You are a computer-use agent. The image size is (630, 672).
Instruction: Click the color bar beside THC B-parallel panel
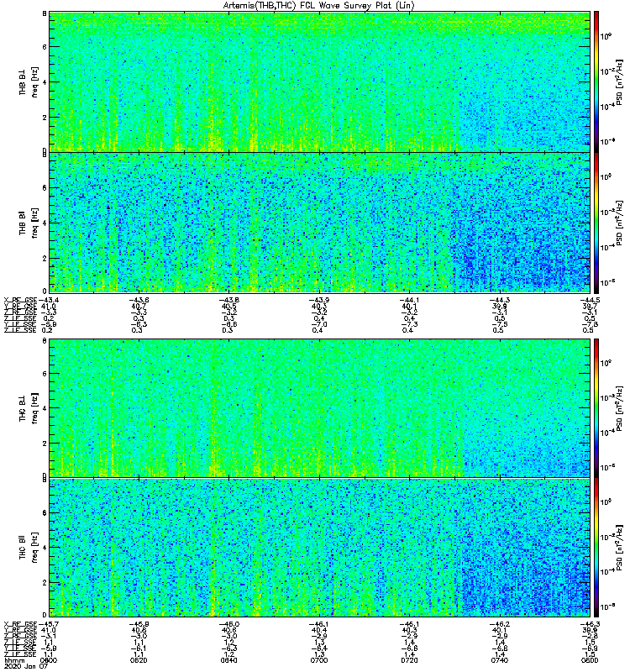click(596, 548)
